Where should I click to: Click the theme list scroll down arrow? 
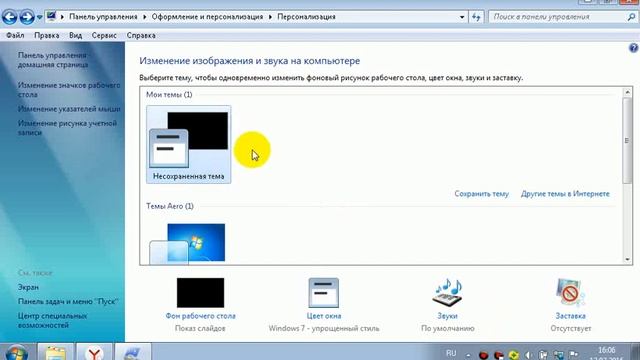pos(627,259)
